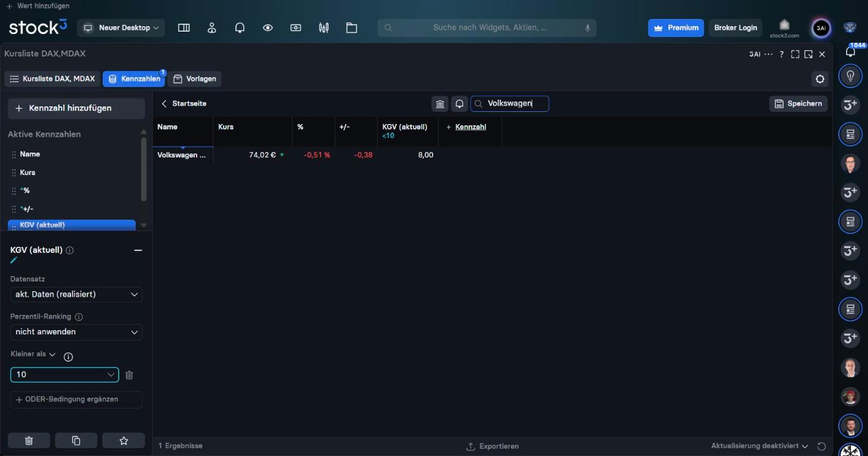This screenshot has height=456, width=868.
Task: Open widget settings gear icon
Action: point(820,79)
